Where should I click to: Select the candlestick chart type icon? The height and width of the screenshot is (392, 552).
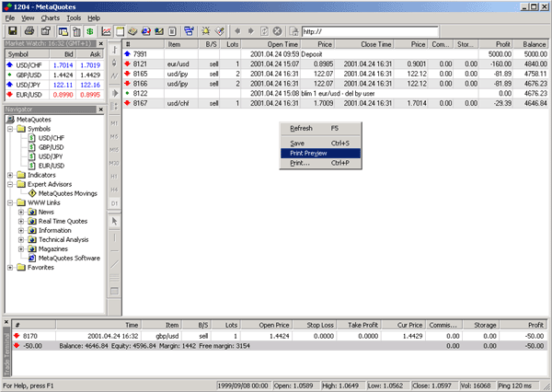(x=114, y=63)
